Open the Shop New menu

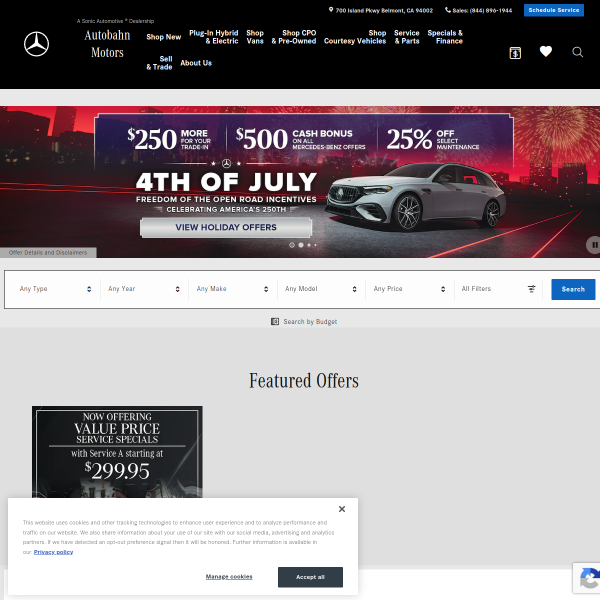(x=163, y=37)
